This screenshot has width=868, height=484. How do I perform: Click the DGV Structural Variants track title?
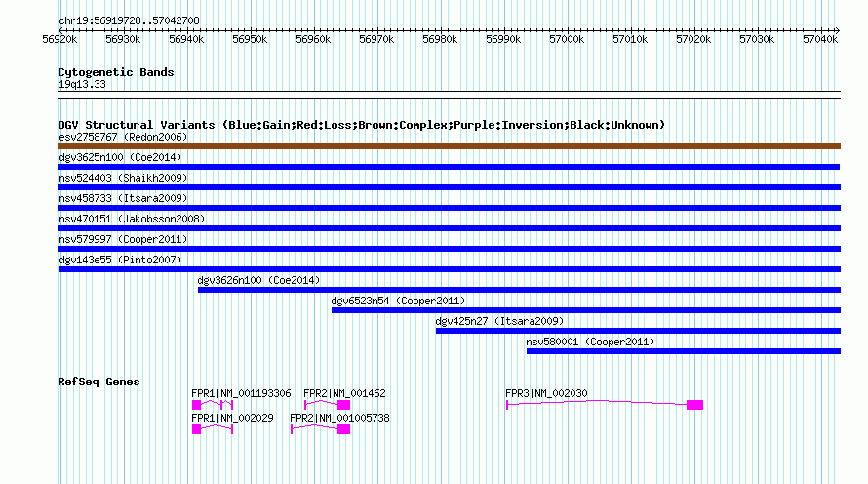click(x=362, y=125)
